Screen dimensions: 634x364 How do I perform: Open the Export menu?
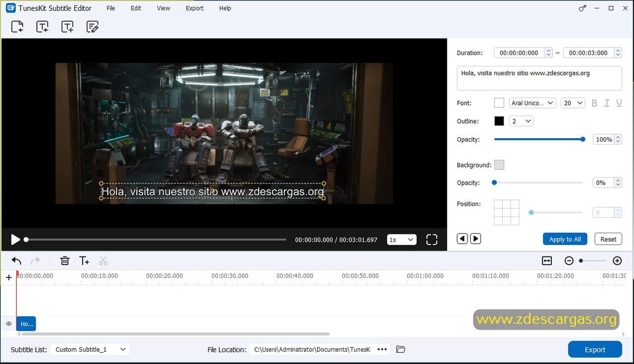coord(195,8)
